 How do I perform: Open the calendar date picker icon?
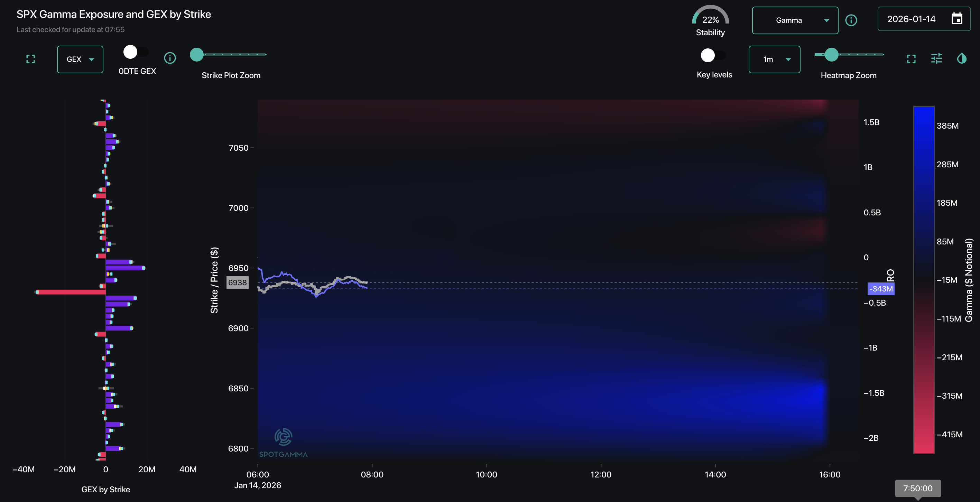coord(957,19)
